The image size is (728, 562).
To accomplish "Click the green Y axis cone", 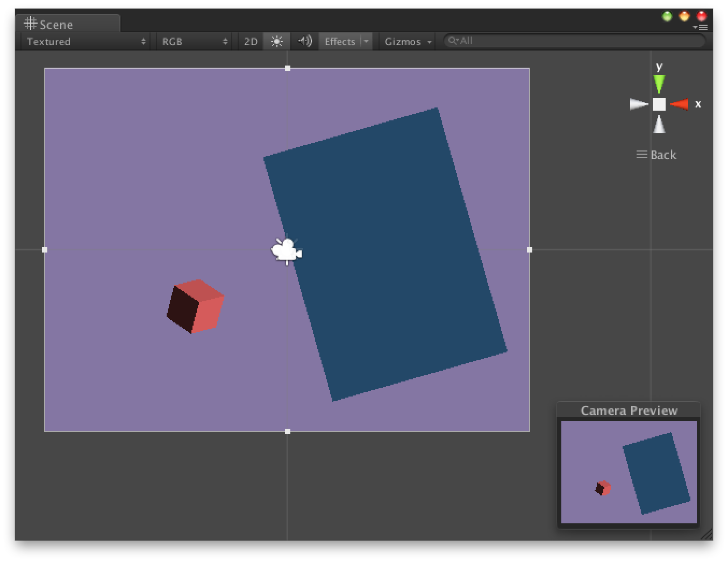I will pos(659,84).
